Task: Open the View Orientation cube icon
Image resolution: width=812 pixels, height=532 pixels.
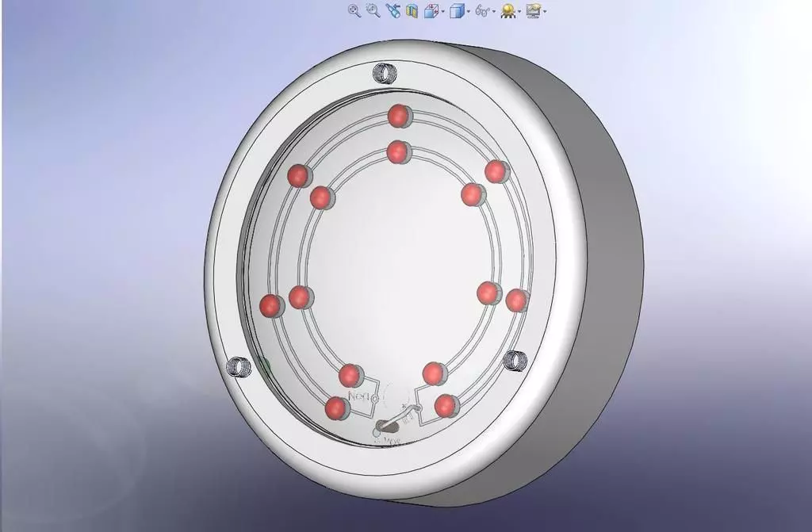Action: (x=431, y=11)
